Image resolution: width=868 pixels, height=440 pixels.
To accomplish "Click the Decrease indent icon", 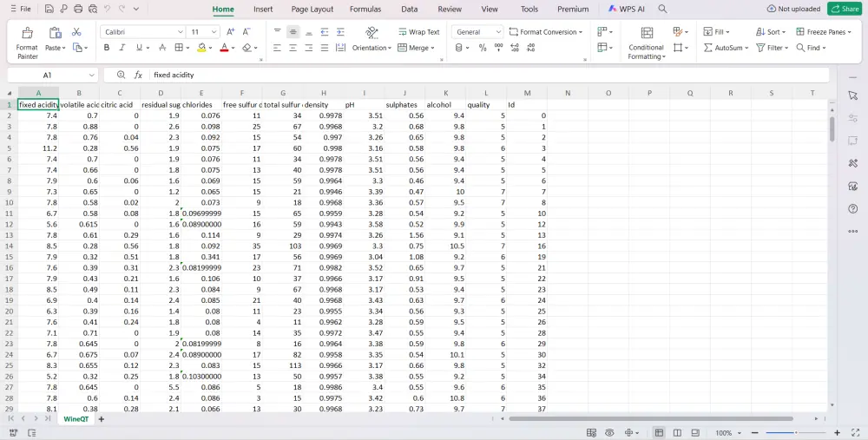I will 325,31.
